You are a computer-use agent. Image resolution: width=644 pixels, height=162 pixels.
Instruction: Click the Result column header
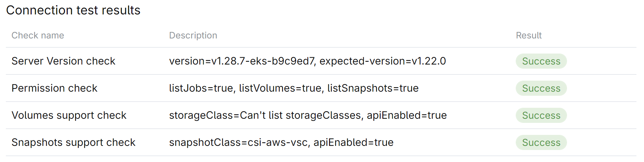(528, 35)
